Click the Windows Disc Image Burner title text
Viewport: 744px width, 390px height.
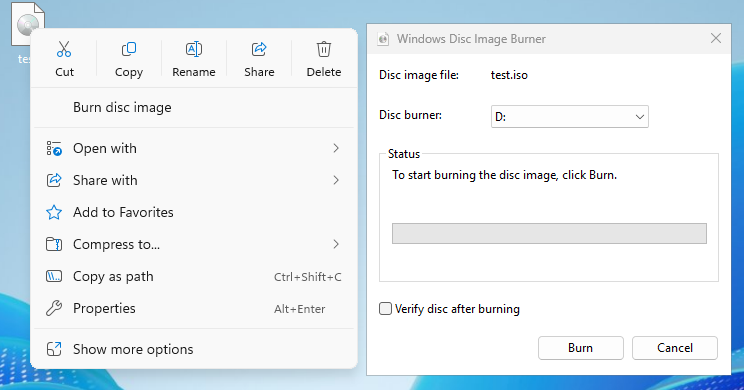pyautogui.click(x=471, y=39)
